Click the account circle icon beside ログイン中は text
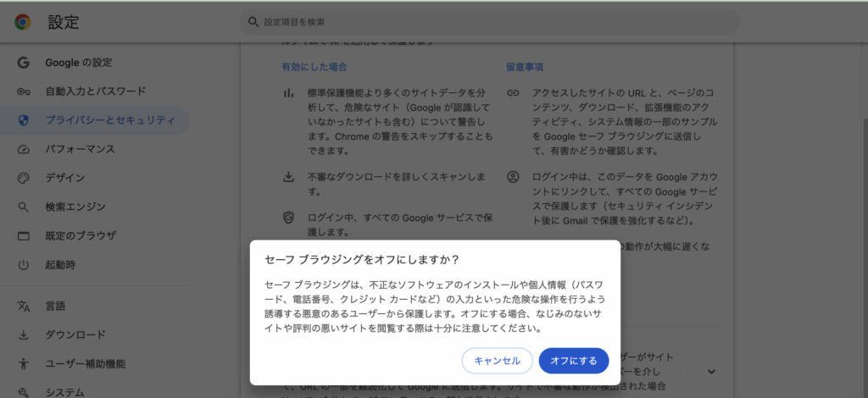The width and height of the screenshot is (868, 398). click(513, 178)
